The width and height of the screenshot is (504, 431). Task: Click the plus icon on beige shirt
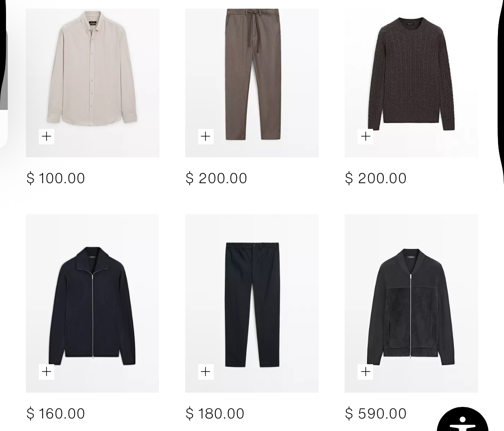pos(46,136)
